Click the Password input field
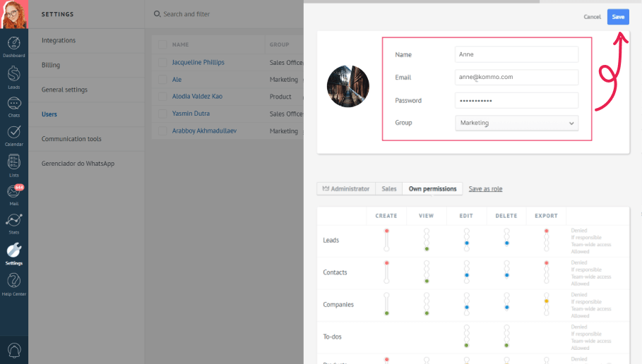Viewport: 642px width, 364px height. coord(517,100)
